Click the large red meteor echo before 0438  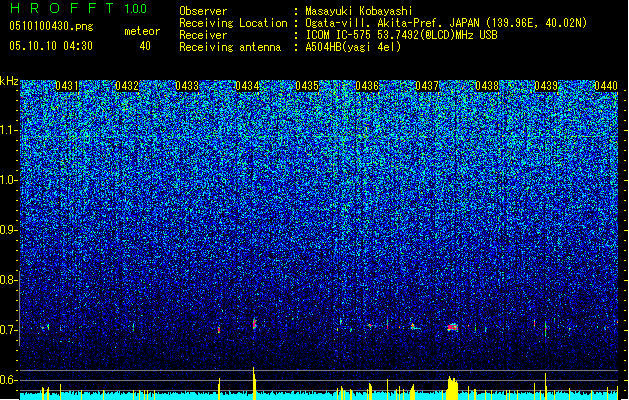coord(452,327)
